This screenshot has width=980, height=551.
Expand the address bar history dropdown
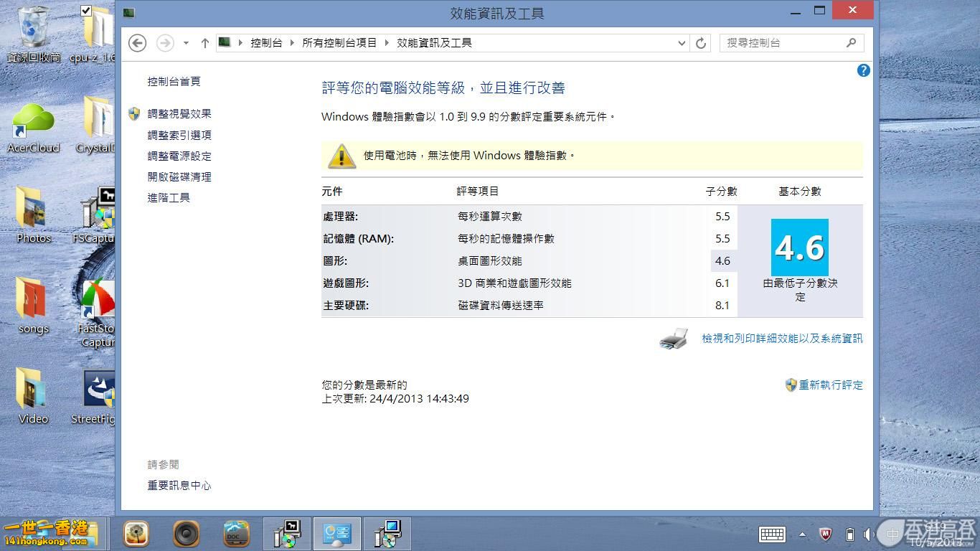tap(682, 43)
